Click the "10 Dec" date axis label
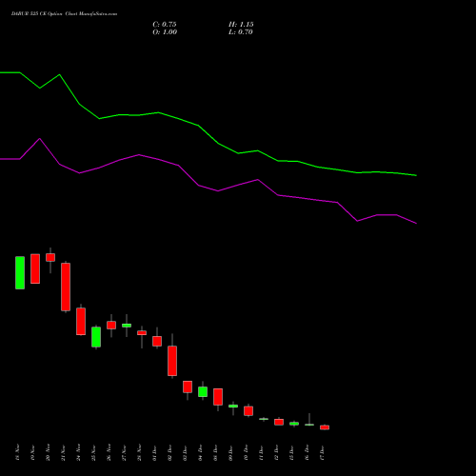The height and width of the screenshot is (476, 476). (x=246, y=453)
